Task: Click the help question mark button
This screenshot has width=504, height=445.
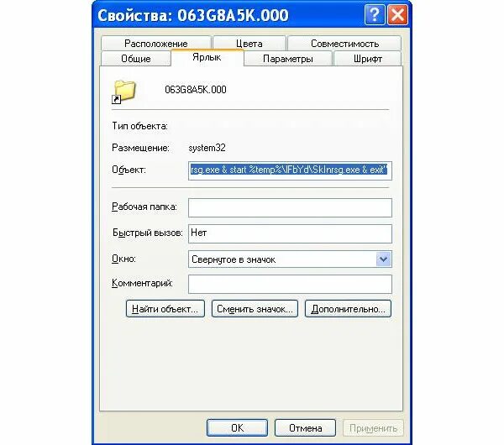Action: pyautogui.click(x=375, y=15)
